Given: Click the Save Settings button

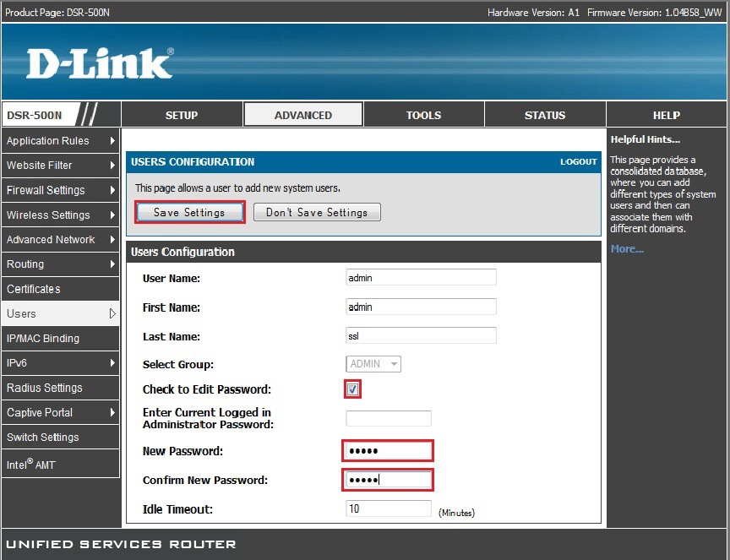Looking at the screenshot, I should 189,212.
